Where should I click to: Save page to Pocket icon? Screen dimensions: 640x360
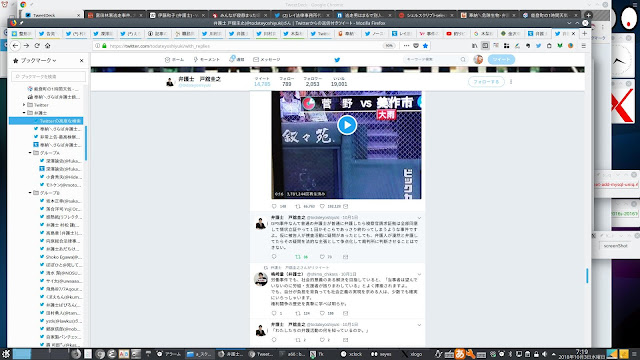(x=416, y=46)
